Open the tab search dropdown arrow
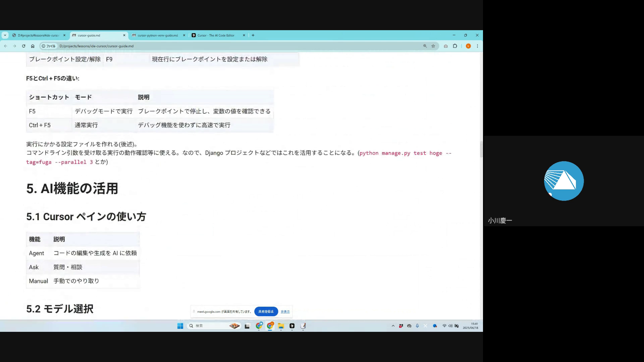 5,35
